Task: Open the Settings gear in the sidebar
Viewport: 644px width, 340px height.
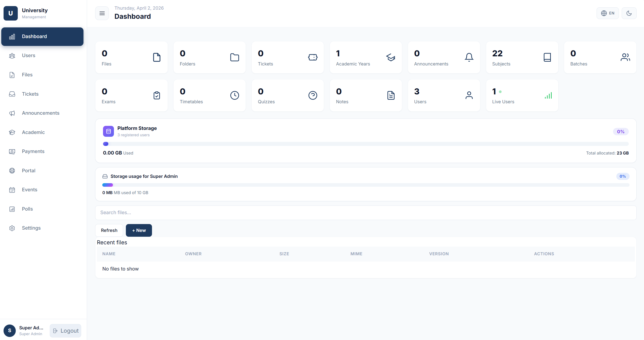Action: [x=12, y=228]
